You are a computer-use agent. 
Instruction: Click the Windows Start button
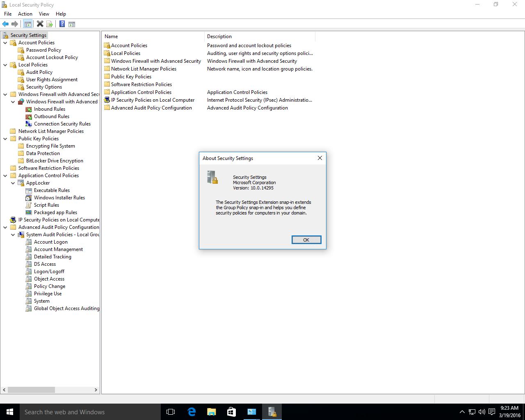[x=10, y=412]
